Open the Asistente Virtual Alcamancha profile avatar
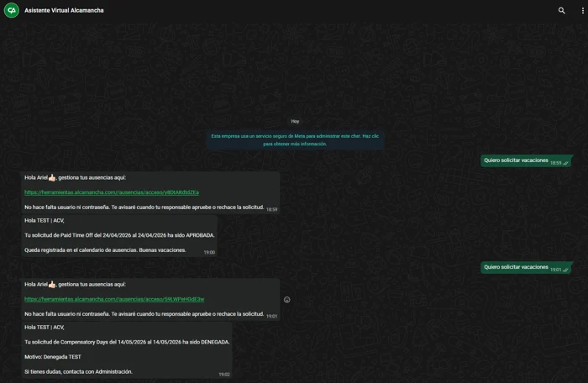588x383 pixels. (12, 10)
